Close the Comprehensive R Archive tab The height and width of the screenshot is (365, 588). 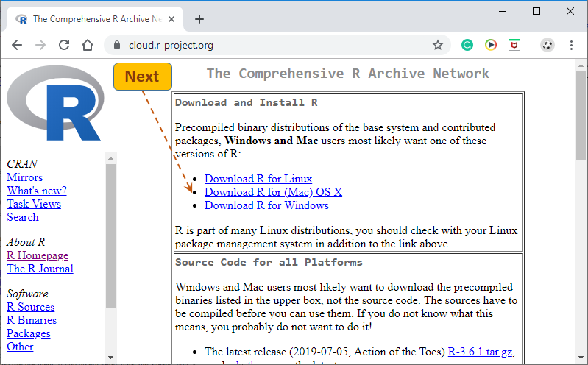[171, 19]
